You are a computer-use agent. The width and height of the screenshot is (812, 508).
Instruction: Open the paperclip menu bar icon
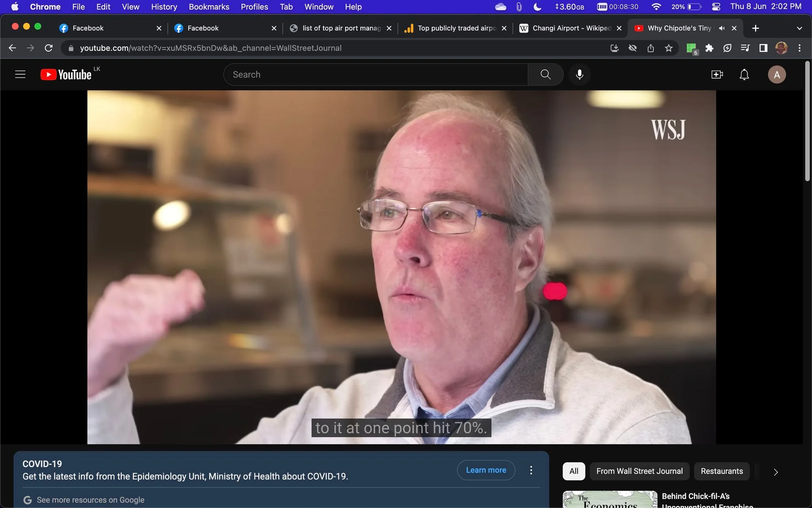pos(519,7)
